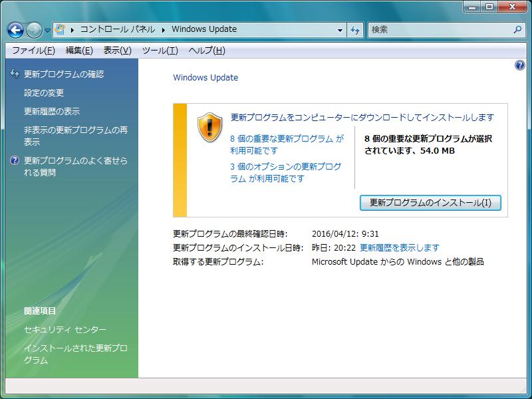Click the address bar refresh icon
The height and width of the screenshot is (399, 532).
(x=355, y=30)
